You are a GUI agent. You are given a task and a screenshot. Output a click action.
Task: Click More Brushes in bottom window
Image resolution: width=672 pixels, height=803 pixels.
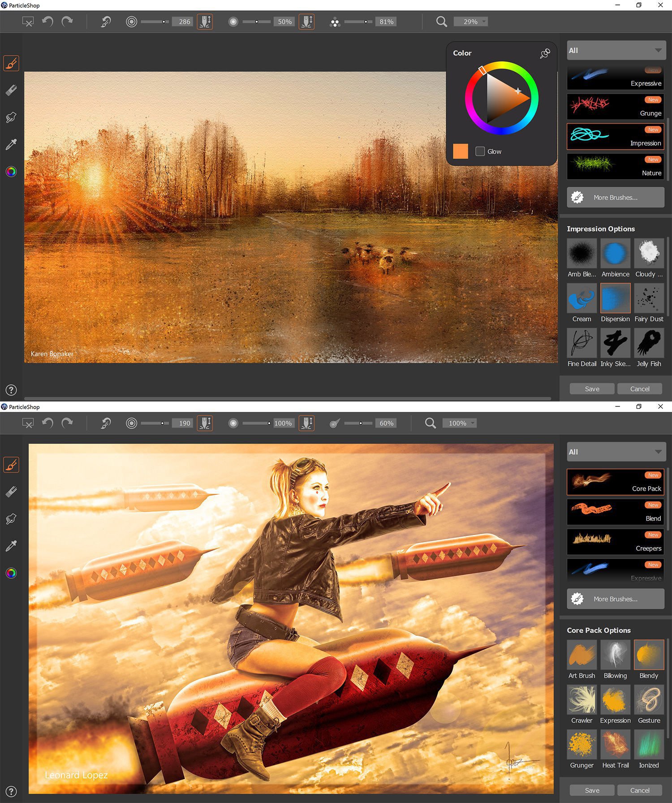coord(616,599)
